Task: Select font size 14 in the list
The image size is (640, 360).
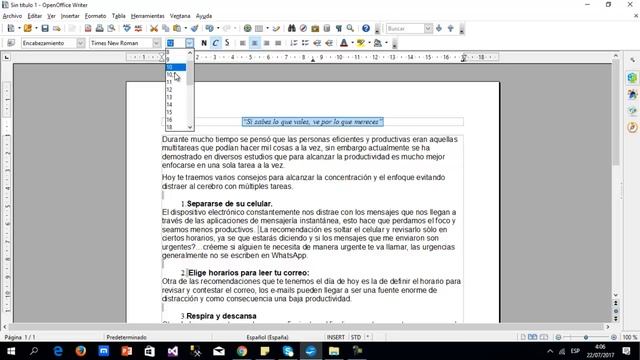Action: (x=176, y=105)
